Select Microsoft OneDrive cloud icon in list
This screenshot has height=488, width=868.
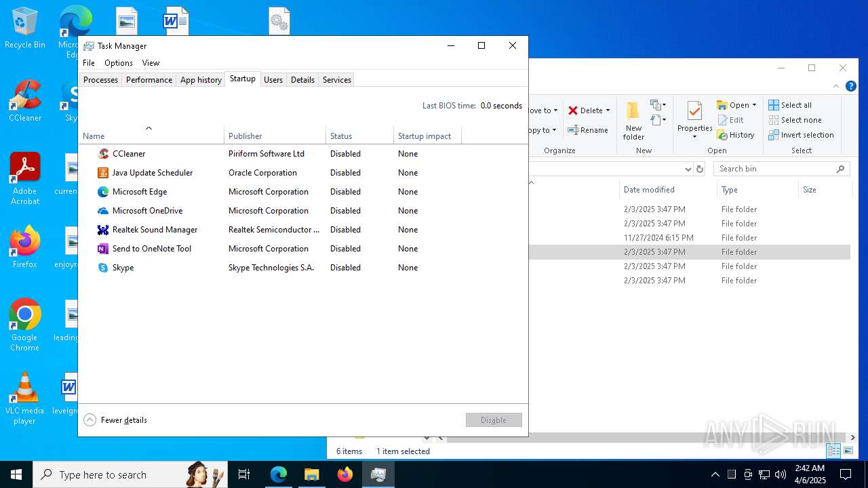pyautogui.click(x=103, y=211)
